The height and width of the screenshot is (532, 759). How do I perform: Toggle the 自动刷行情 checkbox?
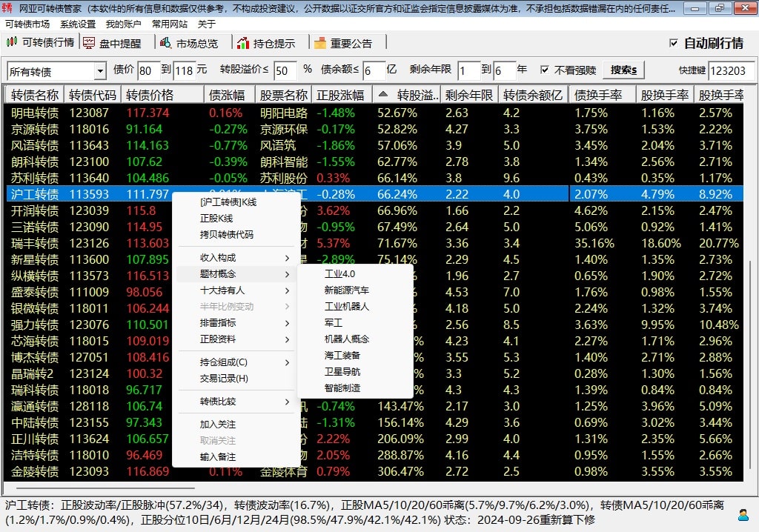pos(673,43)
